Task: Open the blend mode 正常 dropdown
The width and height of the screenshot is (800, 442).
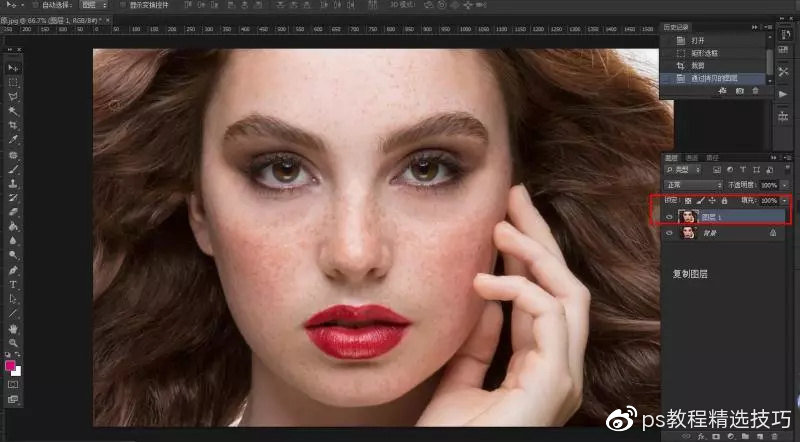Action: coord(694,185)
